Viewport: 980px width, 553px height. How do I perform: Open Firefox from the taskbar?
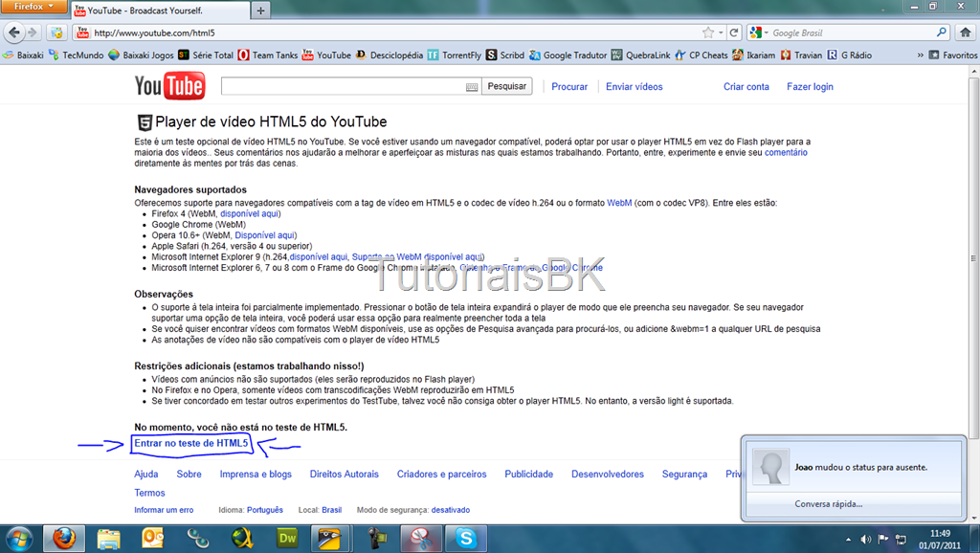(x=64, y=539)
